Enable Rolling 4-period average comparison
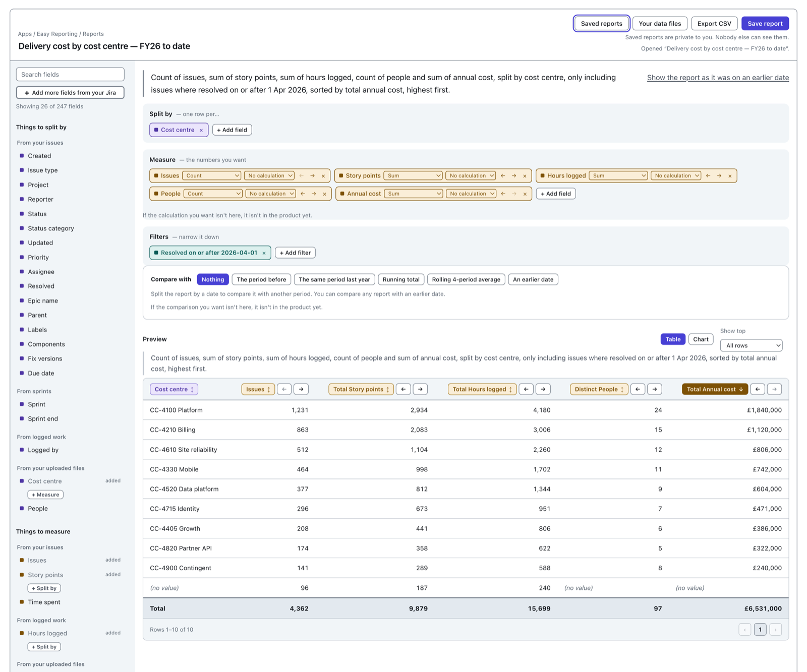 coord(466,280)
